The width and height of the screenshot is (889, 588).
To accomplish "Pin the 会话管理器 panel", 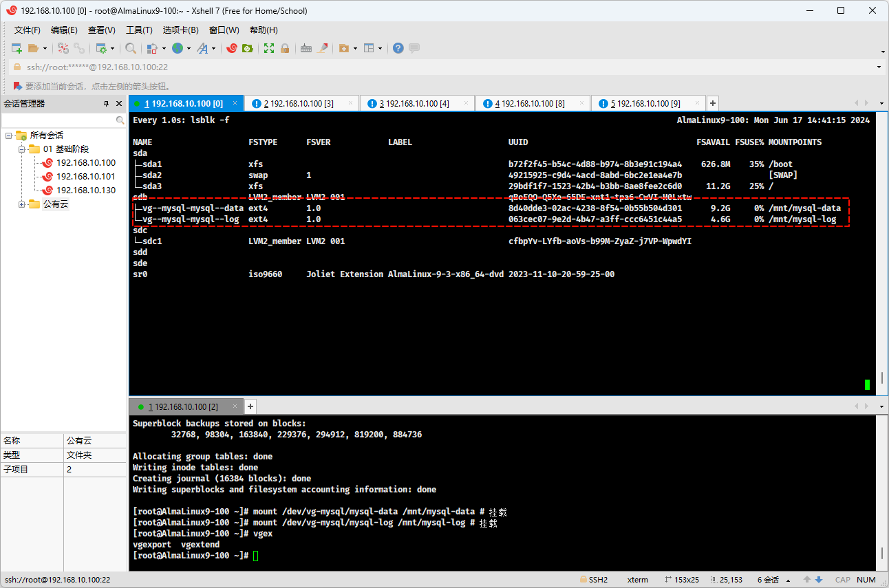I will [106, 104].
